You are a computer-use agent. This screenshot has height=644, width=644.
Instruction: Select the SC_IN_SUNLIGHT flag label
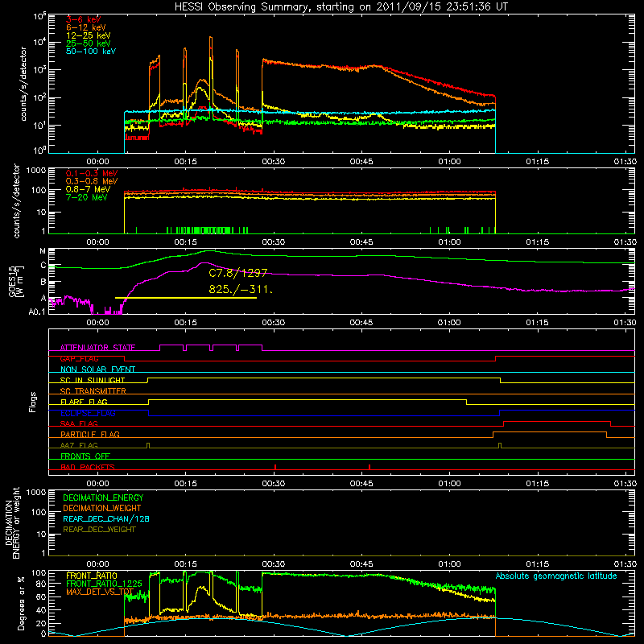coord(93,380)
